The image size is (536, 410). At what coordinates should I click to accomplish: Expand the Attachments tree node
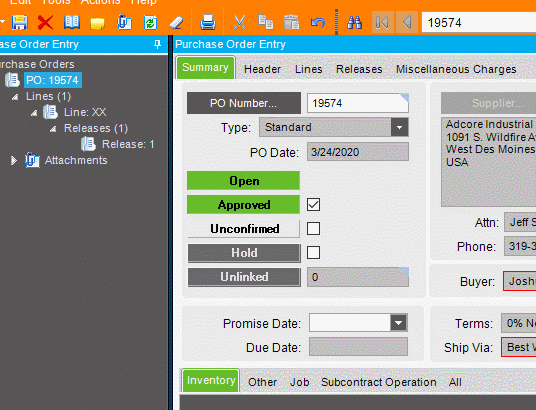[14, 160]
